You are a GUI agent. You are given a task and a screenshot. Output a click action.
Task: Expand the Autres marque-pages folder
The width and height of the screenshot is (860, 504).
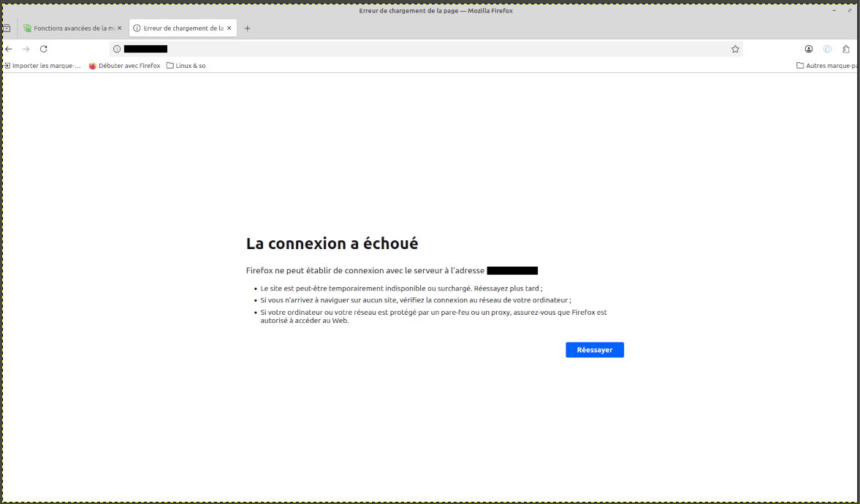(827, 66)
